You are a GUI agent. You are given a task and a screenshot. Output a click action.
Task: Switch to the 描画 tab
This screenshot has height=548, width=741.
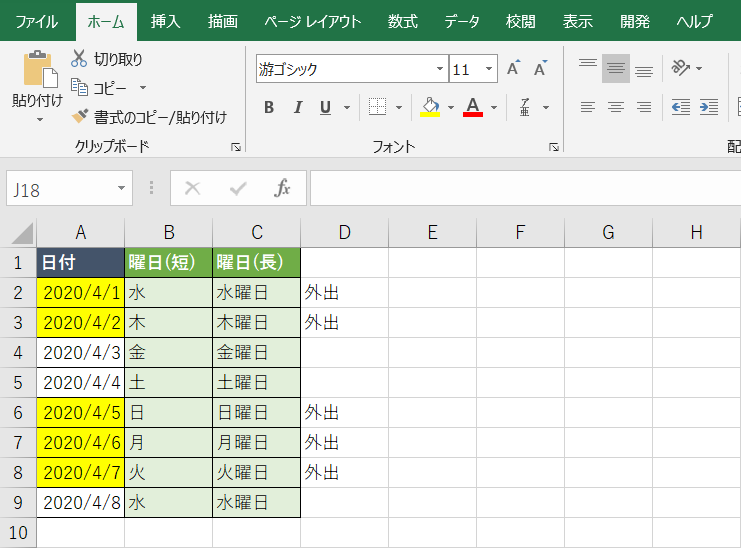tap(223, 22)
